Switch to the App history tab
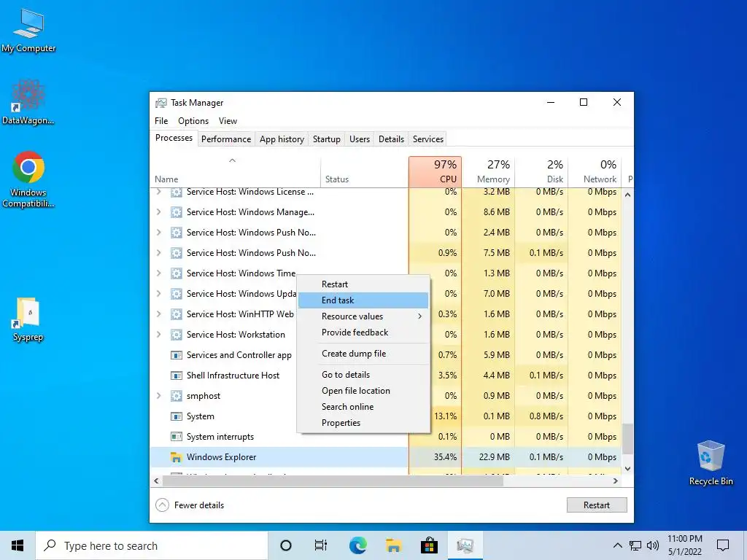The height and width of the screenshot is (560, 747). pyautogui.click(x=282, y=139)
